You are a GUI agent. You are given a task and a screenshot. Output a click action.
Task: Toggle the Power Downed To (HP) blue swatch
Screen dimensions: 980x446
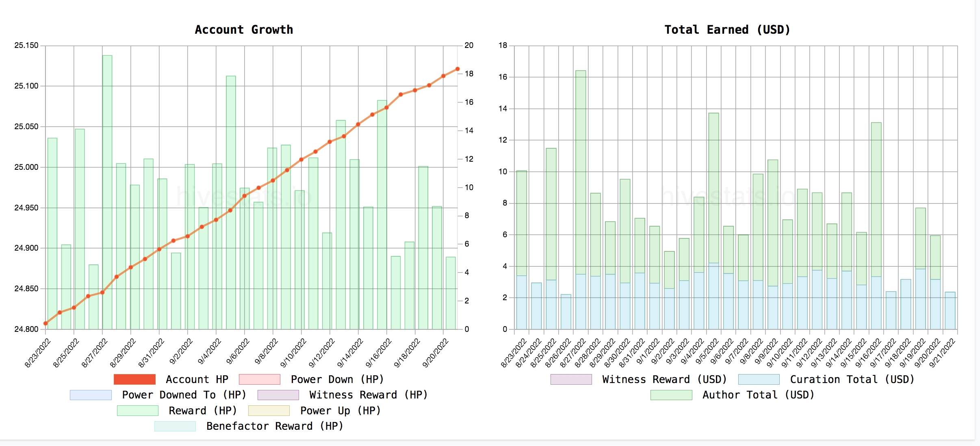tap(91, 395)
